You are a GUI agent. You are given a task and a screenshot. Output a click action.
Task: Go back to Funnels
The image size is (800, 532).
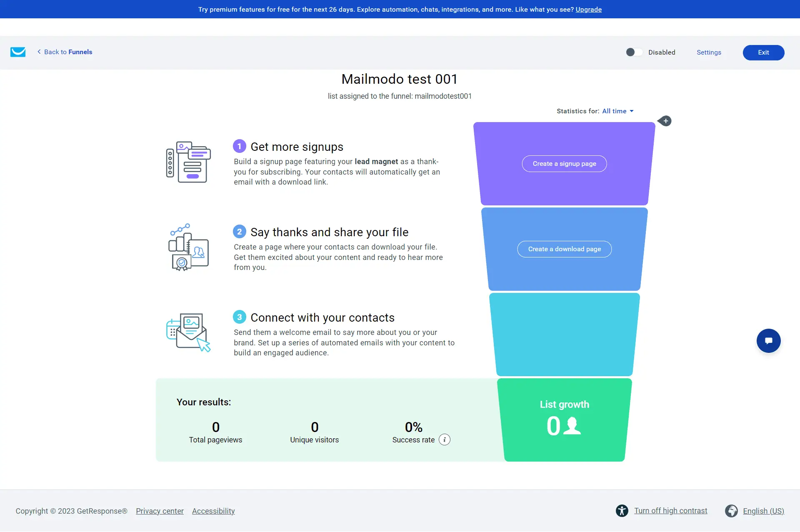[x=65, y=52]
